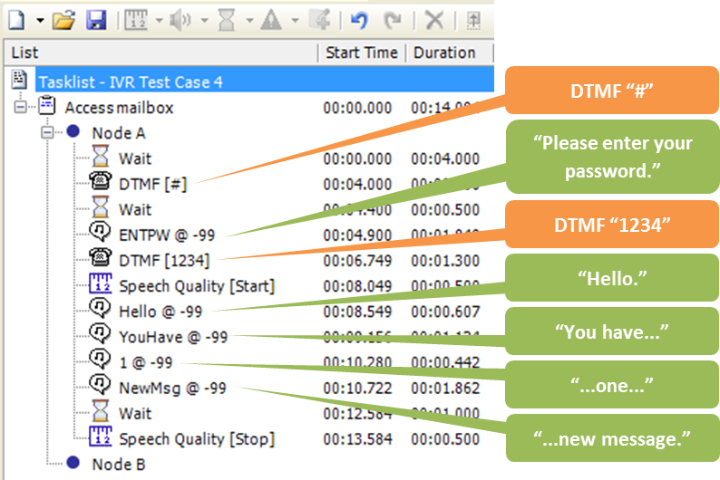The height and width of the screenshot is (480, 720).
Task: Open the dropdown arrow beside New document
Action: coord(39,20)
